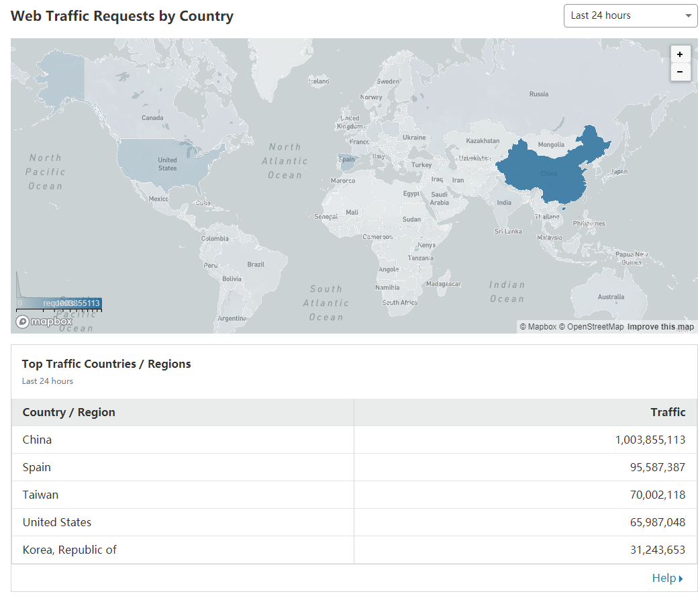Zoom out the map with minus button

click(x=680, y=72)
